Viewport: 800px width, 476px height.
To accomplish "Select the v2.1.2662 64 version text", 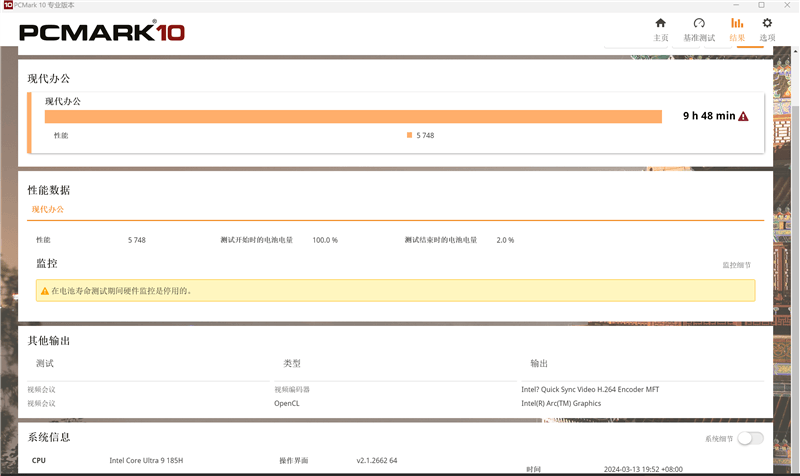I will (x=377, y=460).
